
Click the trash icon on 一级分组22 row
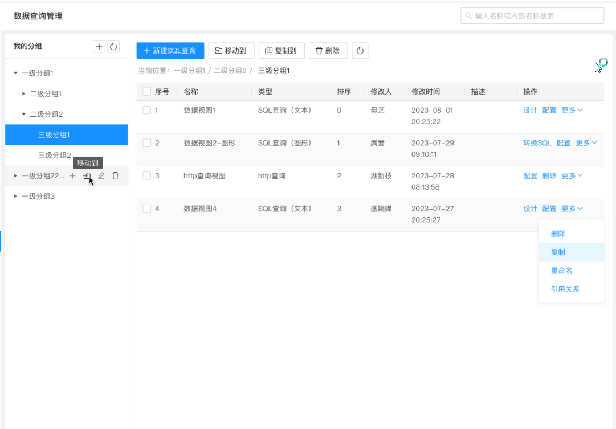pos(115,176)
